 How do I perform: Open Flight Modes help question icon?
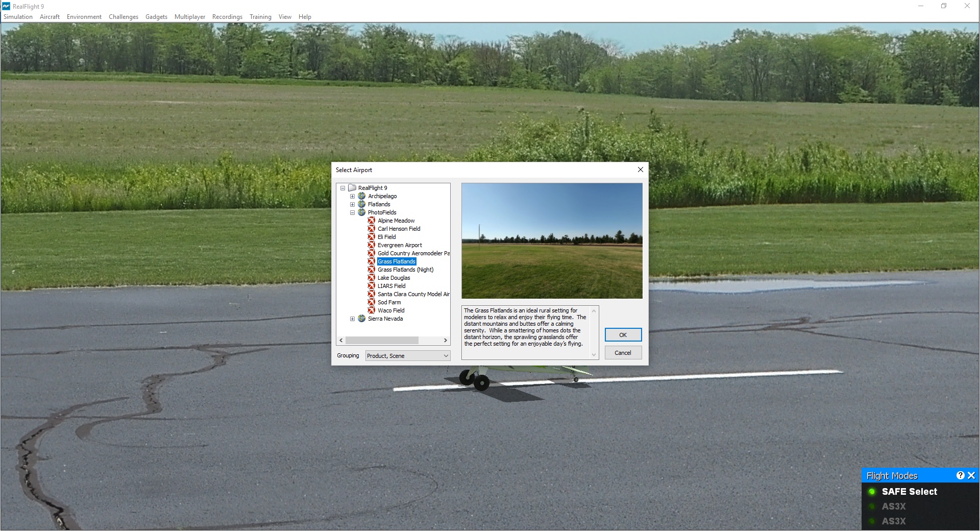[960, 475]
